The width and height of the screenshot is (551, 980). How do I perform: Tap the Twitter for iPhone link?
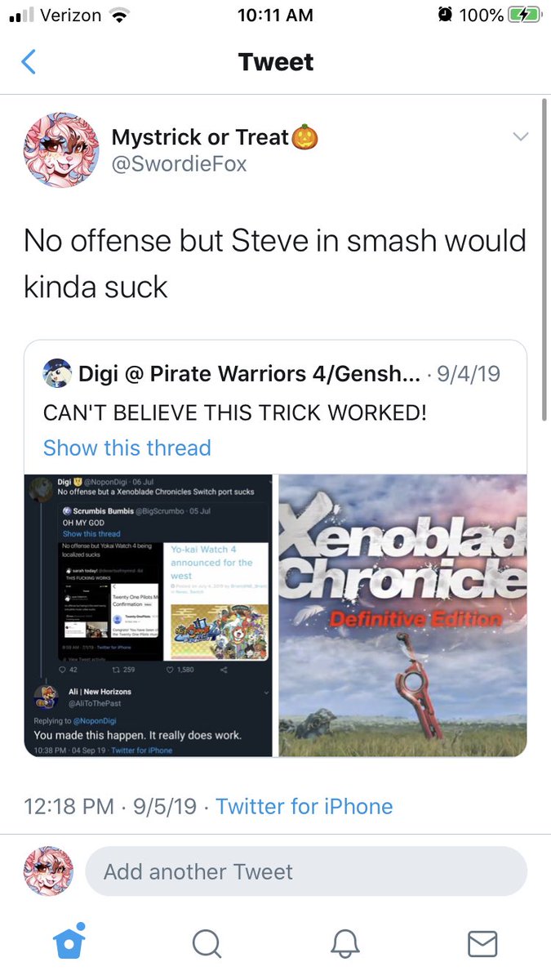(x=304, y=806)
